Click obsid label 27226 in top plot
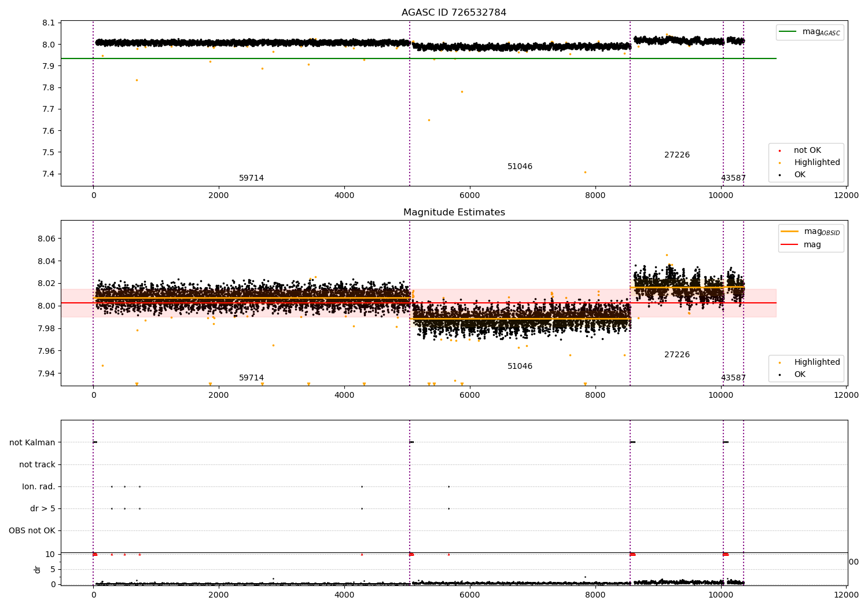The height and width of the screenshot is (608, 868). (677, 155)
